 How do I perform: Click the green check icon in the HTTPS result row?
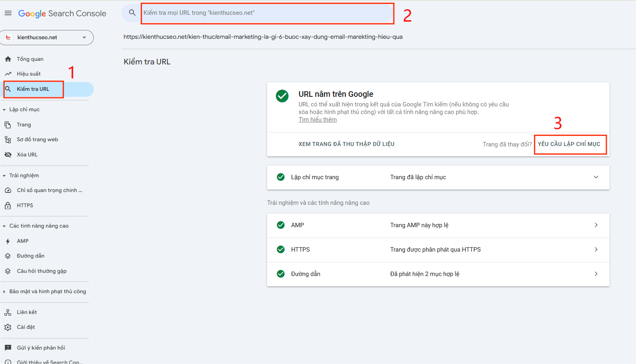coord(281,250)
